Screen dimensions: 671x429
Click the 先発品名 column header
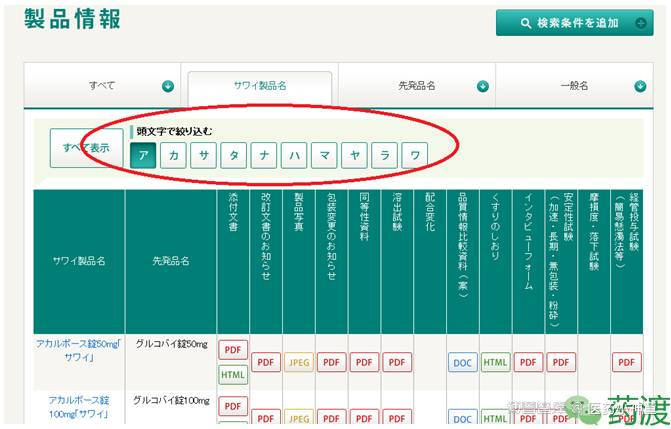click(x=171, y=262)
